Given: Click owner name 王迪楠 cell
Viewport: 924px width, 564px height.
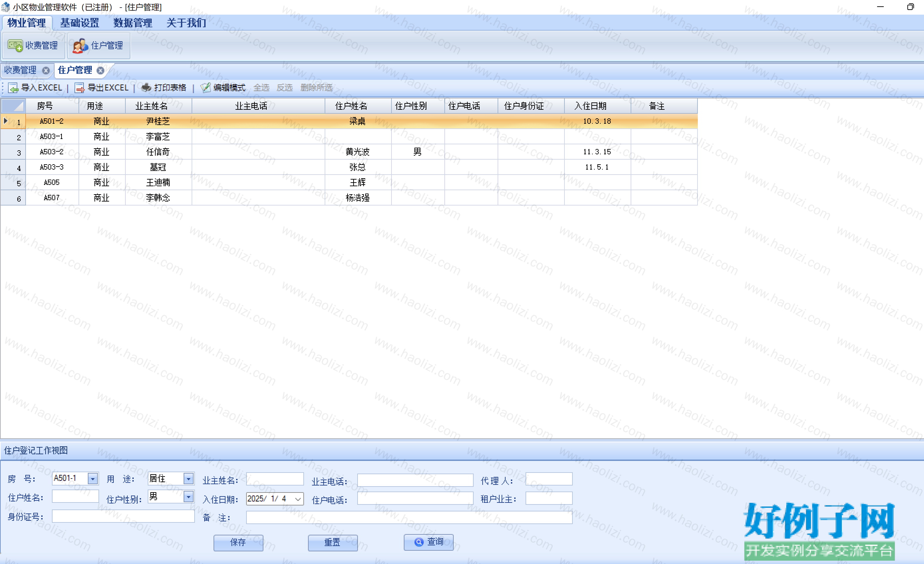Looking at the screenshot, I should point(159,183).
